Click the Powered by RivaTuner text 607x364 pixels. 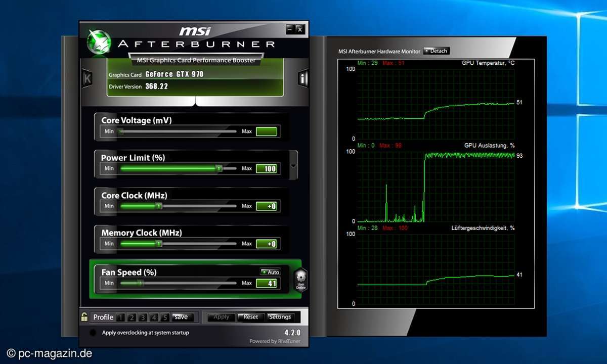click(x=275, y=341)
